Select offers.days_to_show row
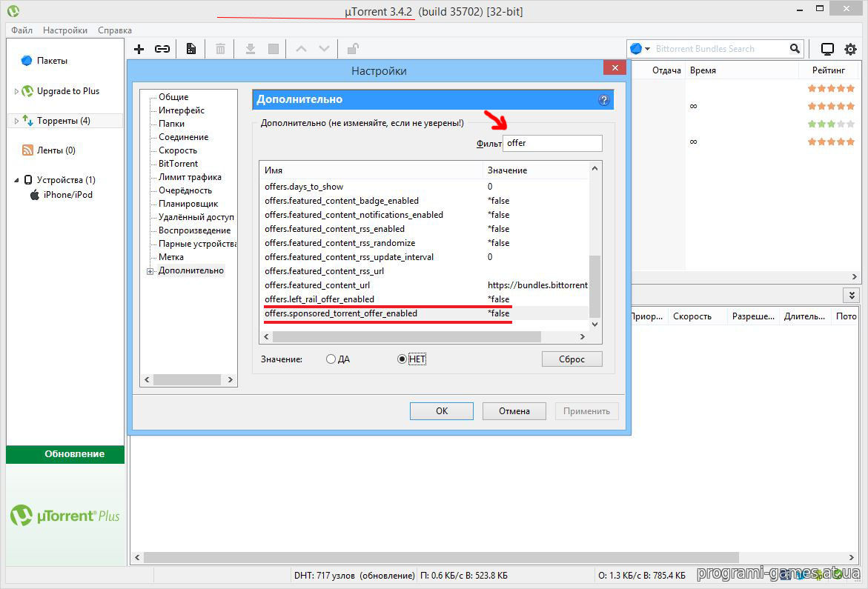 (x=425, y=187)
